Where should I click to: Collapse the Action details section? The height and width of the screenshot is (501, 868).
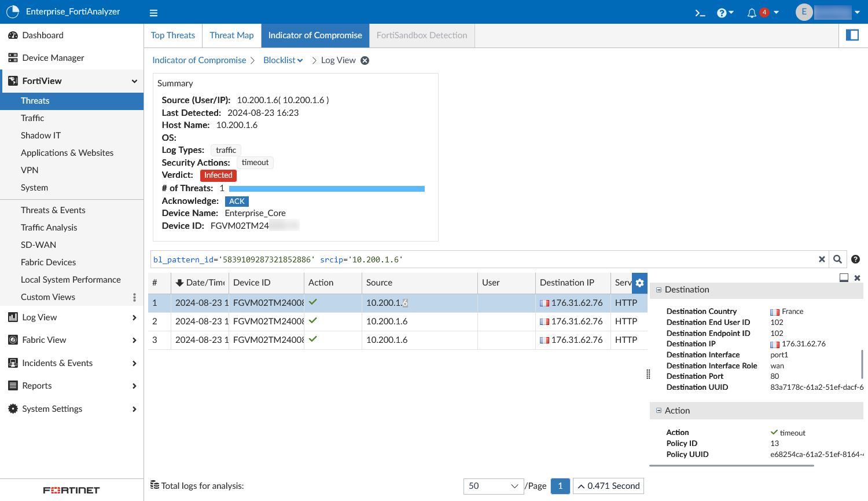pos(659,411)
